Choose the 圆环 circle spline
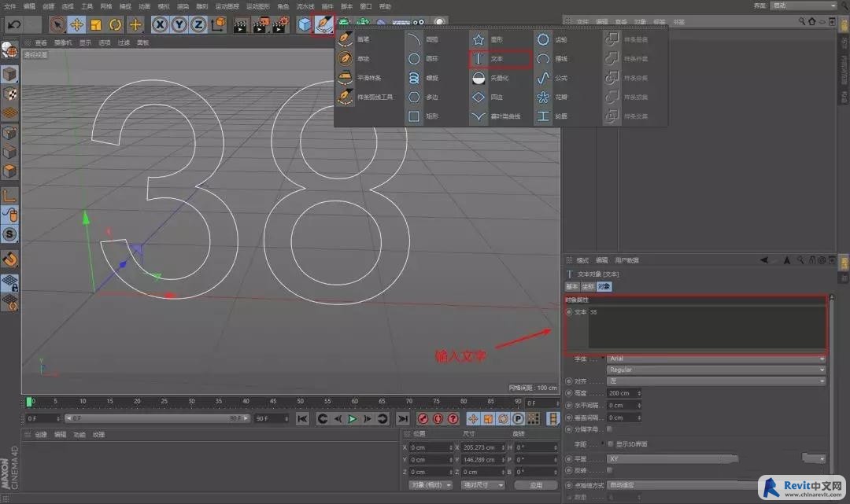 pos(424,58)
